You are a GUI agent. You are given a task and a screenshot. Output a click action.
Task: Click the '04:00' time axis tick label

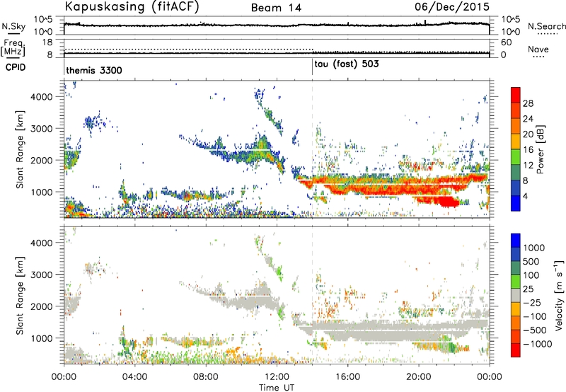click(x=134, y=377)
